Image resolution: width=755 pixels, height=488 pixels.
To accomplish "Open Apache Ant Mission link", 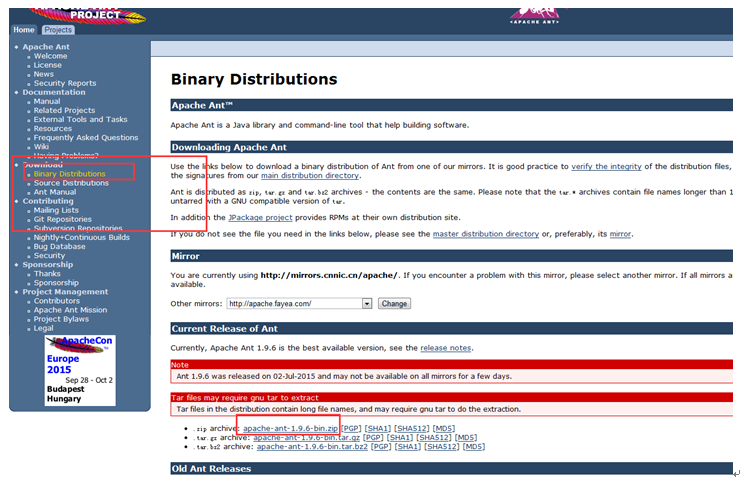I will (x=70, y=310).
